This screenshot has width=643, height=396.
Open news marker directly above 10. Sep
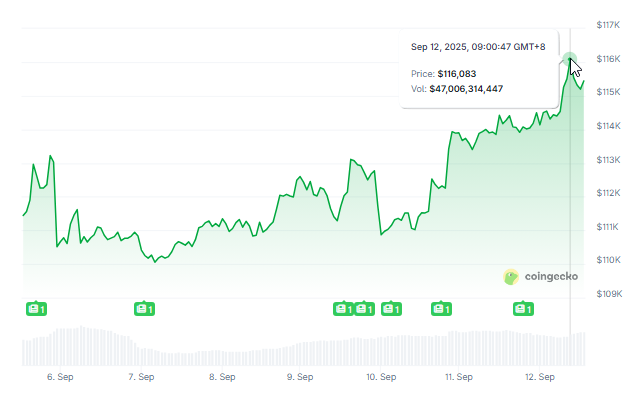[x=391, y=308]
